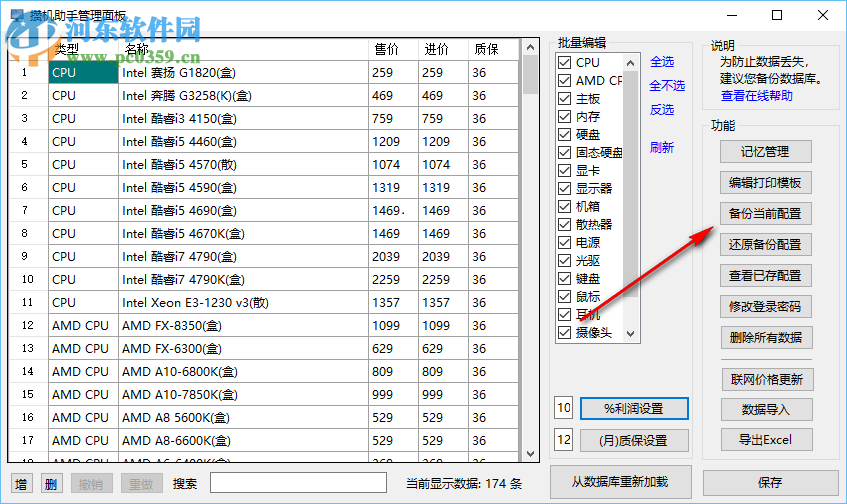
Task: Click the table scrollbar down arrow
Action: coord(530,454)
